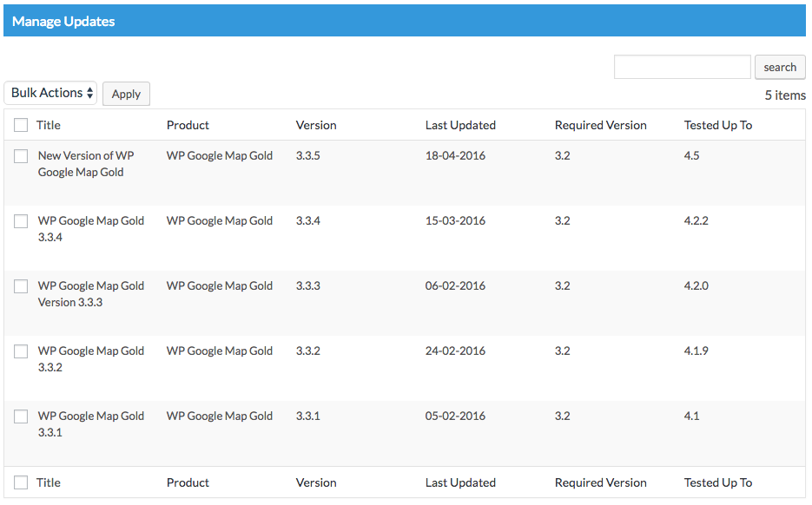The width and height of the screenshot is (812, 505).
Task: Focus the search text field
Action: pos(682,67)
